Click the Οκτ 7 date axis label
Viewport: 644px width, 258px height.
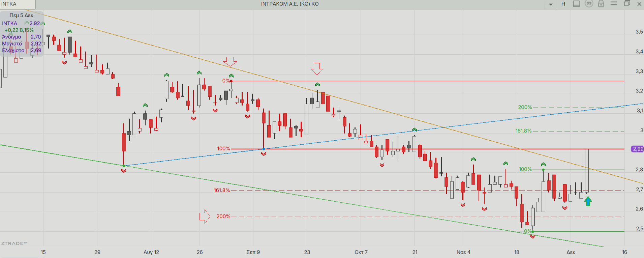(361, 252)
